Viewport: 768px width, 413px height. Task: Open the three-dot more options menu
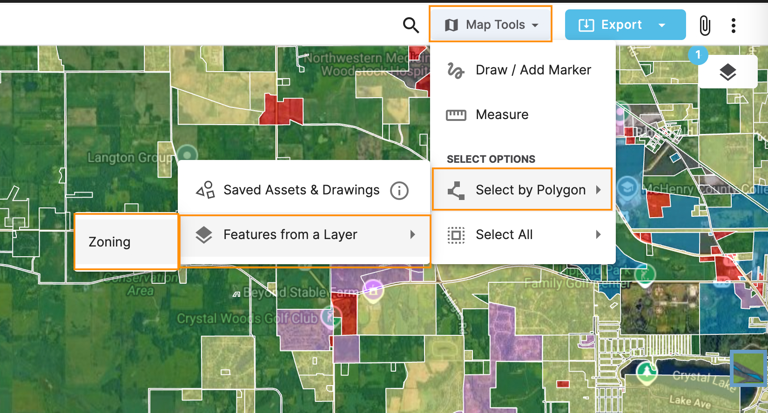click(x=733, y=25)
